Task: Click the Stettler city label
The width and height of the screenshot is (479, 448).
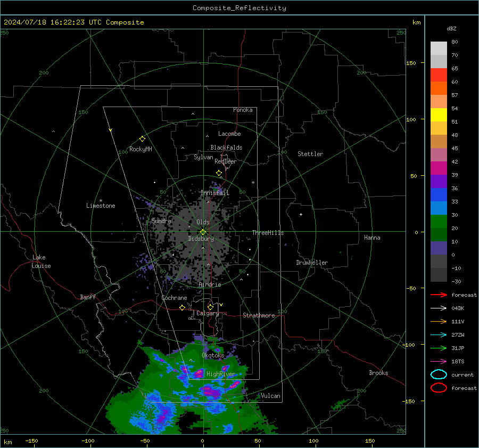Action: pos(310,154)
